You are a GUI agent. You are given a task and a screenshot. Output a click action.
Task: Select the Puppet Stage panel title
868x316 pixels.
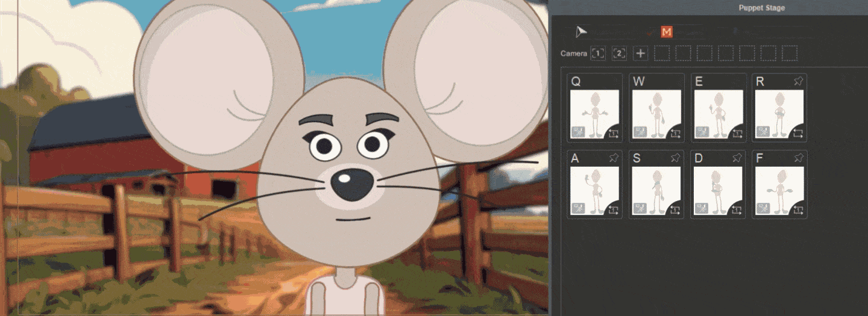[x=762, y=8]
